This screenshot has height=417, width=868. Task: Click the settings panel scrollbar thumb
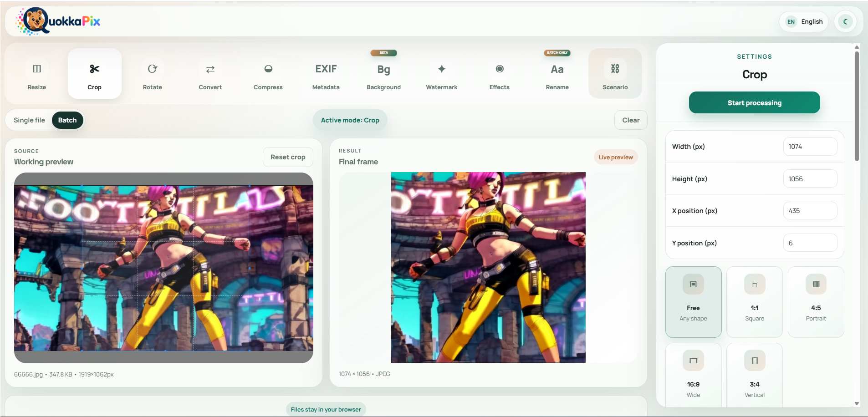[x=857, y=107]
